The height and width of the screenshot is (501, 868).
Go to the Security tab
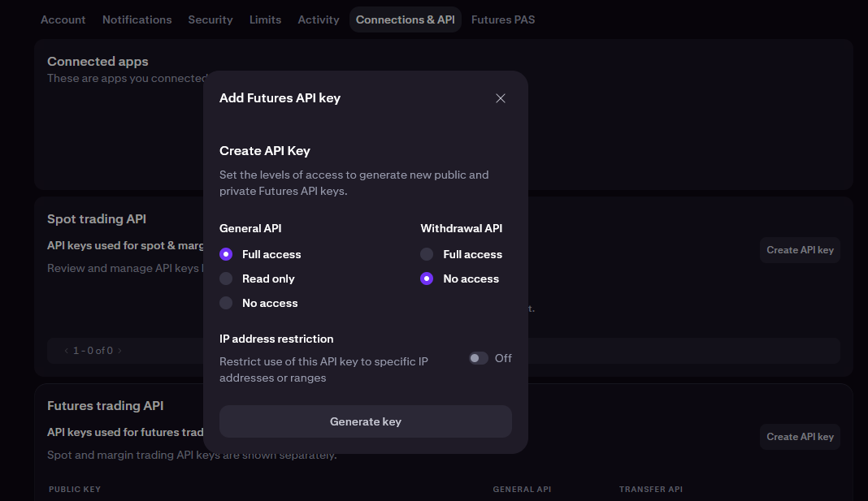tap(210, 19)
